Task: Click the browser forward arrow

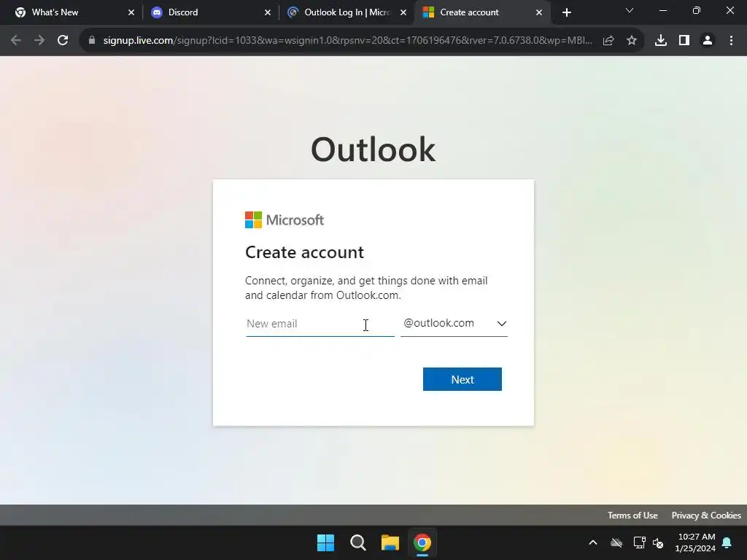Action: (39, 41)
